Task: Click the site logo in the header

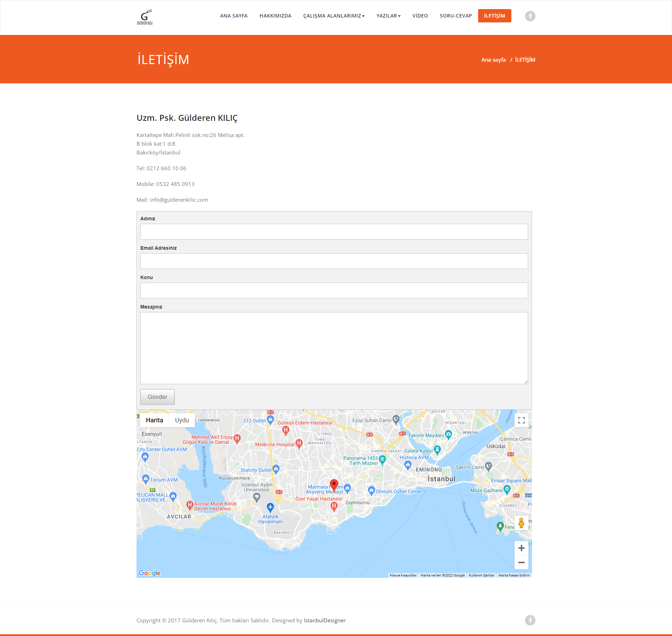Action: [x=145, y=17]
